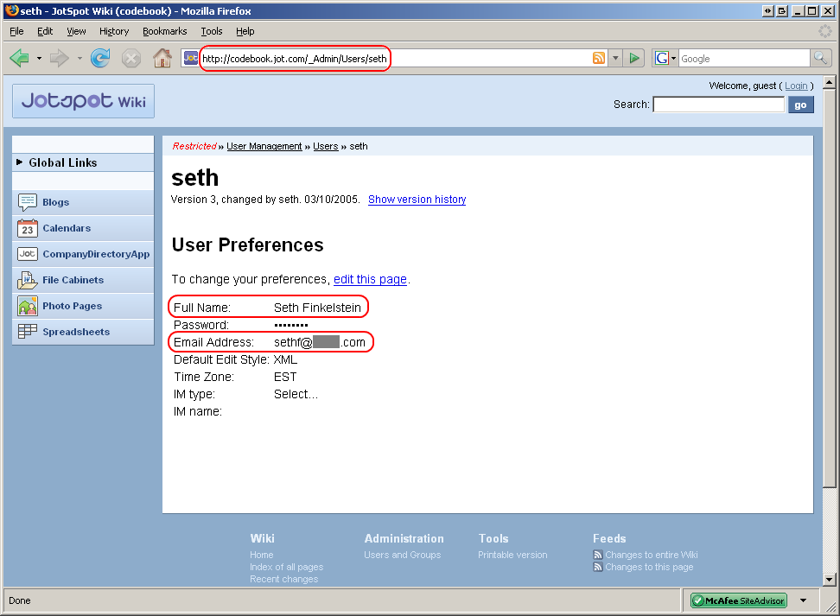This screenshot has height=616, width=840.
Task: Open the address bar history dropdown
Action: click(x=615, y=58)
